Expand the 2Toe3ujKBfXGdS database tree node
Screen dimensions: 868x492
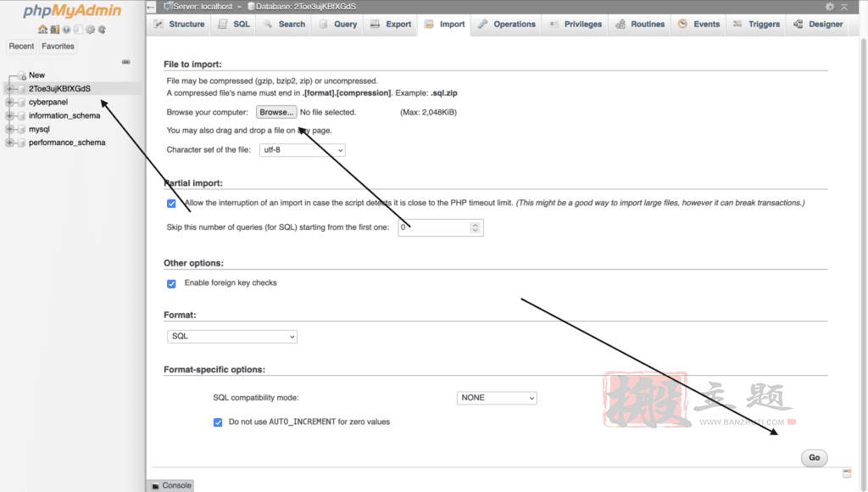coord(9,89)
